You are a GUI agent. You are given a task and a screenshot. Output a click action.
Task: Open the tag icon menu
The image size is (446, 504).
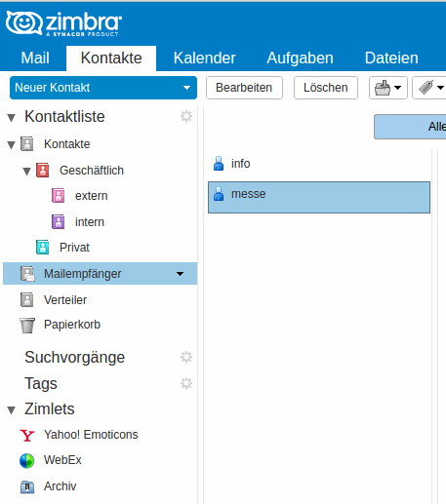click(x=429, y=88)
